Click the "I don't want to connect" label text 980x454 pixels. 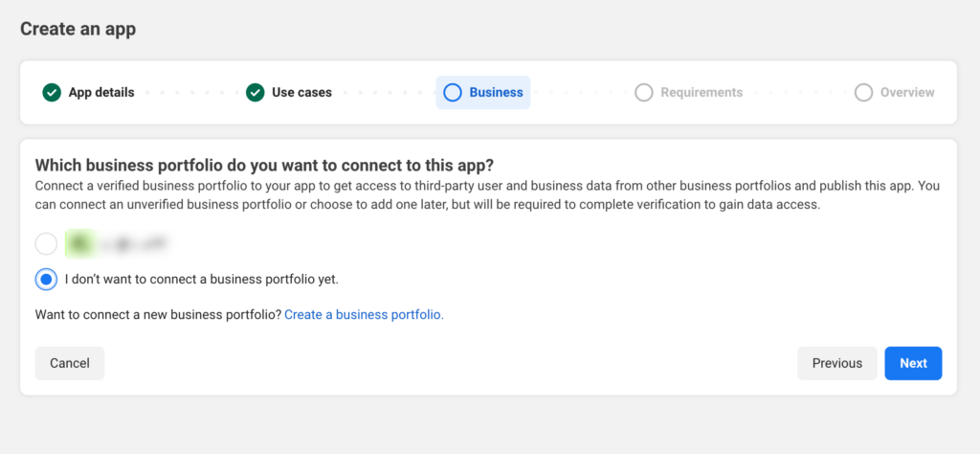(x=201, y=280)
